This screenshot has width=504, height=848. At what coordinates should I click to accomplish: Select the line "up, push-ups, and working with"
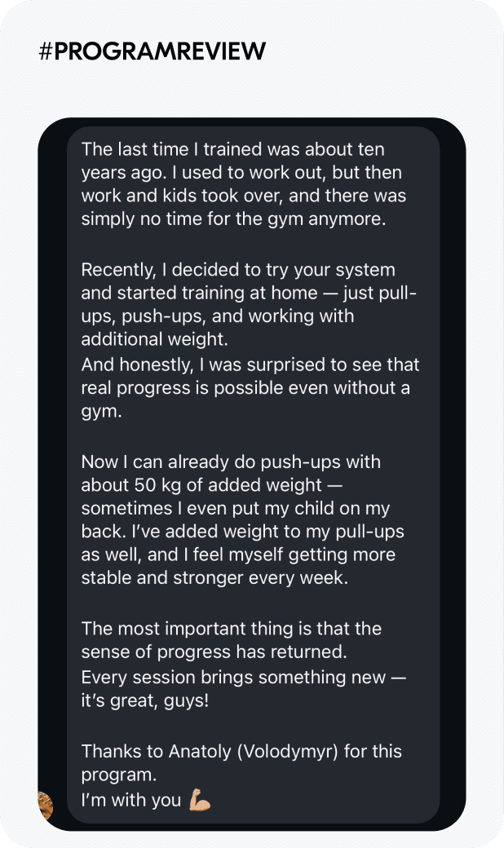pyautogui.click(x=217, y=316)
